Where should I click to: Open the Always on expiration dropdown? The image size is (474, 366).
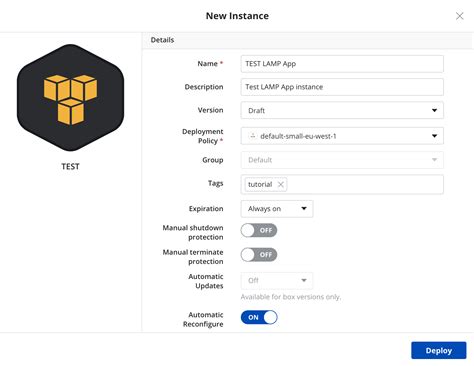tap(277, 209)
